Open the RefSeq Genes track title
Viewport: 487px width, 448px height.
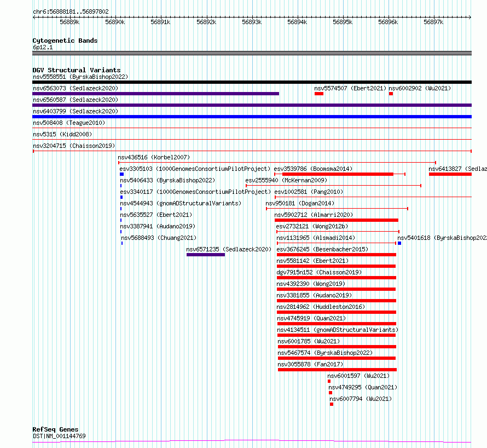(55, 429)
